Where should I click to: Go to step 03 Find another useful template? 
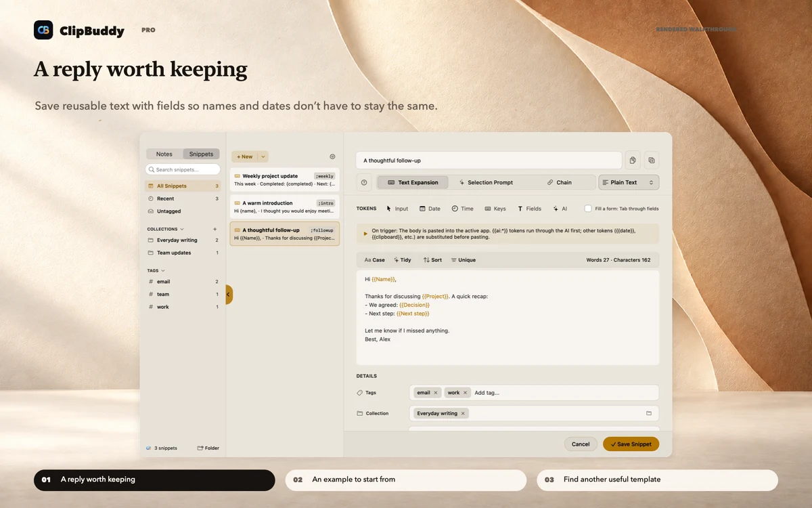657,480
